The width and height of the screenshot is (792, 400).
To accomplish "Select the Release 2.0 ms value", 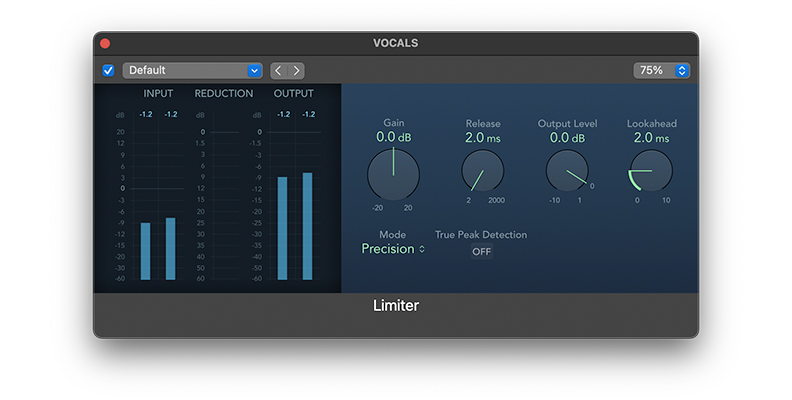I will (482, 137).
